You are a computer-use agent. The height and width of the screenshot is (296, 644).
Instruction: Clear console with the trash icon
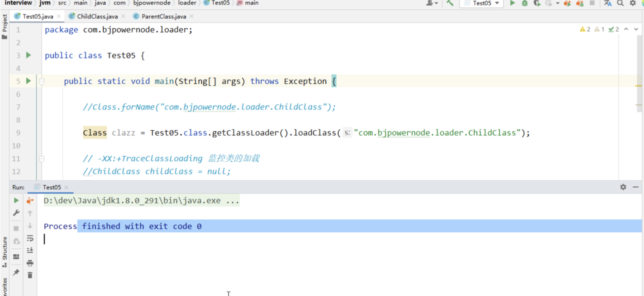[x=30, y=275]
